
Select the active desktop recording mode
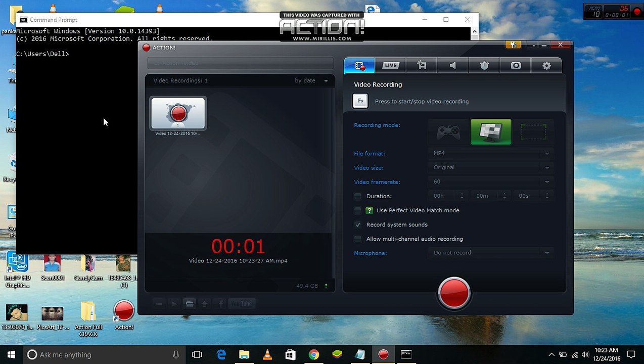[491, 132]
